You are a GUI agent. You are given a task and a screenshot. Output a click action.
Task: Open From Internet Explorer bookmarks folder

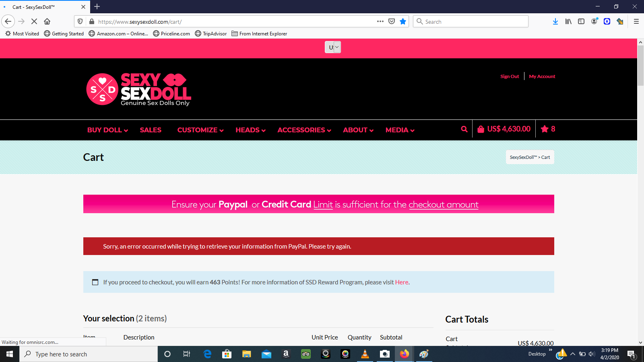click(x=259, y=34)
